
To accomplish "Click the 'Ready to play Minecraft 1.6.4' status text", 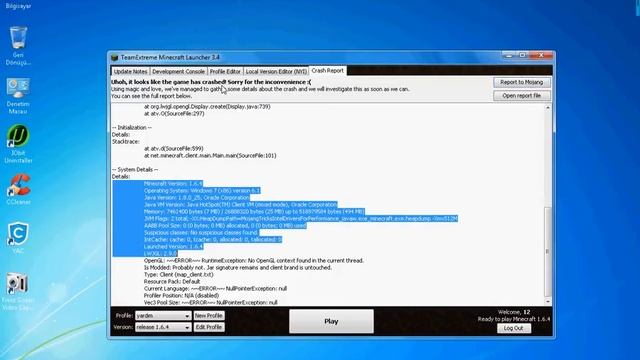I will click(x=514, y=319).
